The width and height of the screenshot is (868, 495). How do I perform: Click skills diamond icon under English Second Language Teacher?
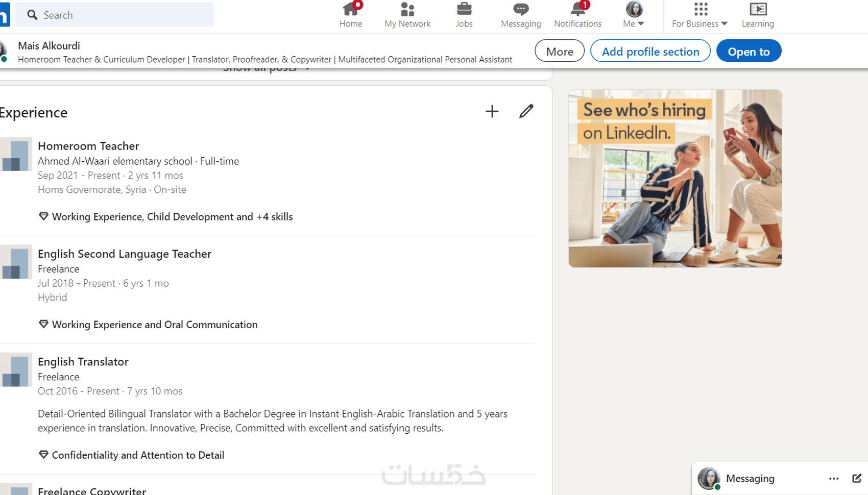coord(43,324)
